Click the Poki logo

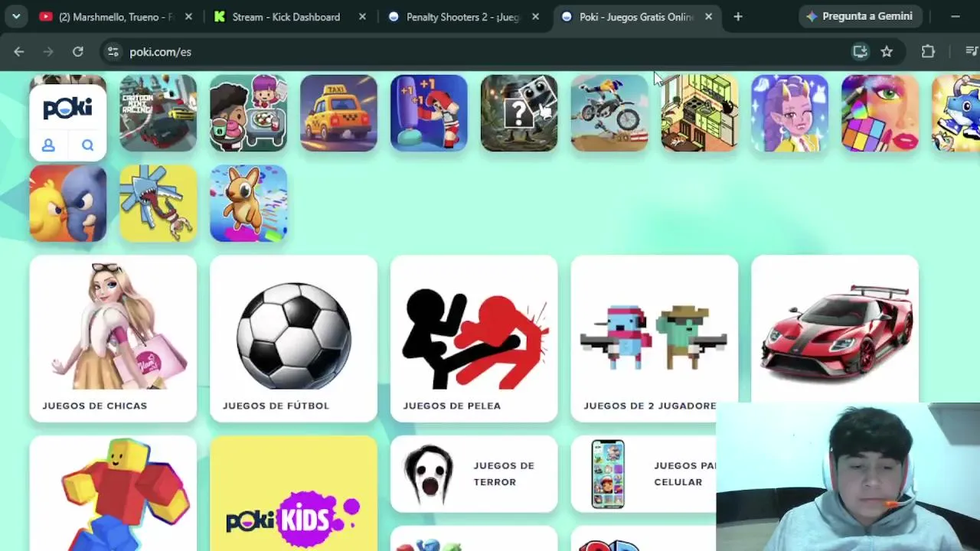pos(67,108)
